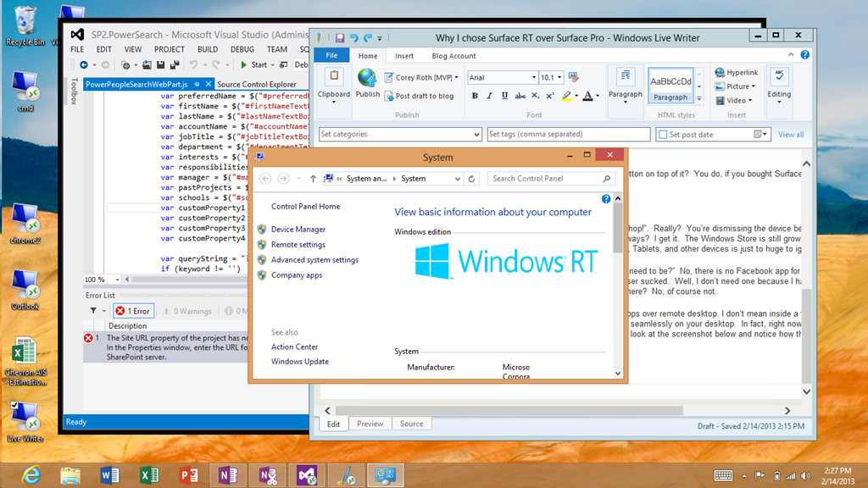This screenshot has height=488, width=868.
Task: Toggle bold formatting in Live Writer
Action: 475,96
